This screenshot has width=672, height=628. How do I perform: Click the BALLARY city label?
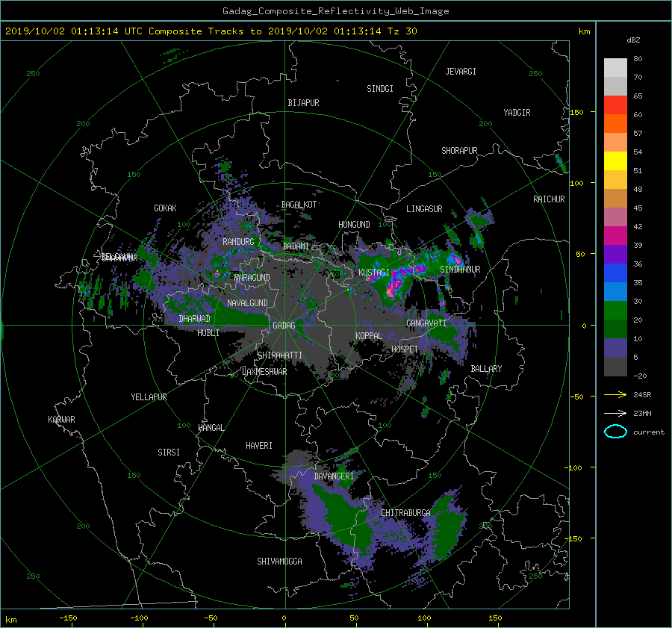click(486, 369)
